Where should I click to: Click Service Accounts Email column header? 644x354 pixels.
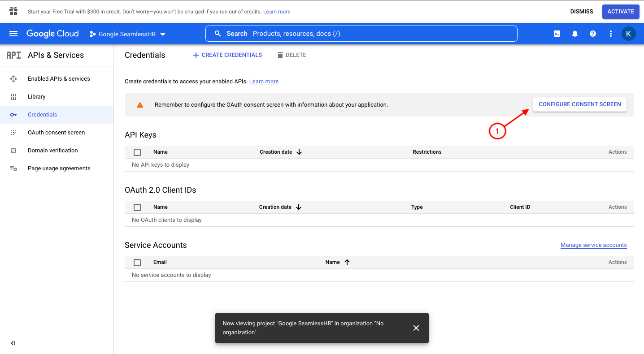160,262
